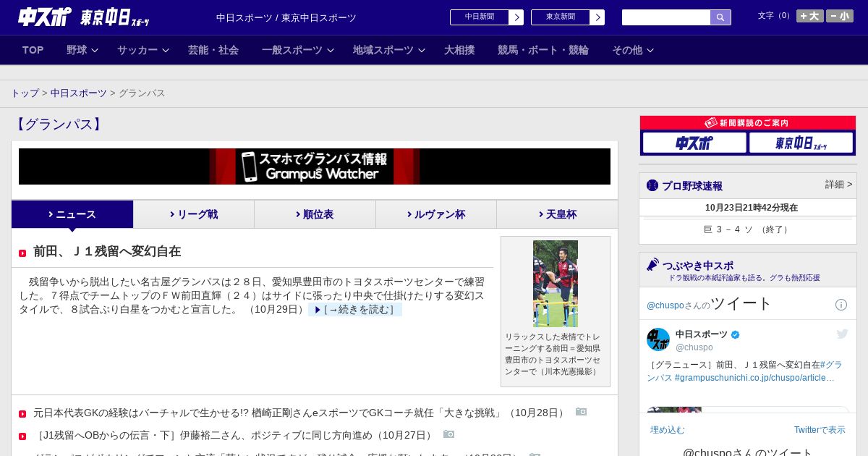Open 中スポ subscription banner button
868x456 pixels.
(694, 143)
